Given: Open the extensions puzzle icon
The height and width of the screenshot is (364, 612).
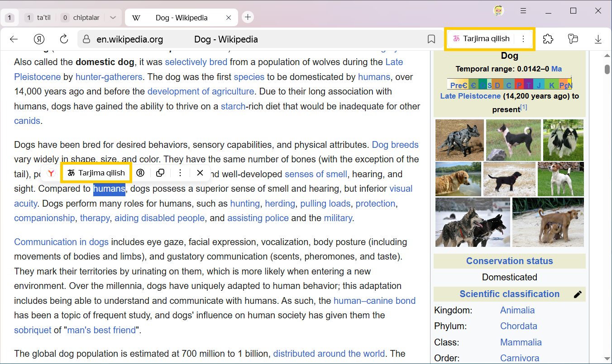Looking at the screenshot, I should tap(548, 39).
